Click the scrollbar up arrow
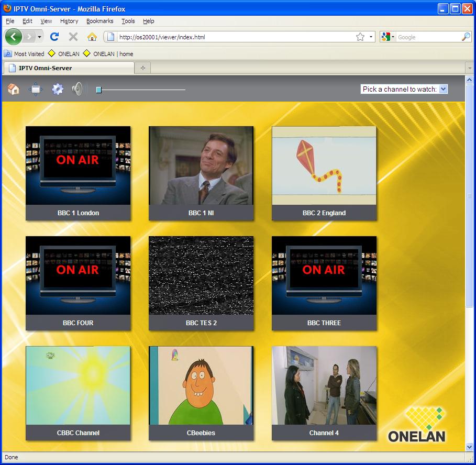This screenshot has height=465, width=476. tap(469, 80)
